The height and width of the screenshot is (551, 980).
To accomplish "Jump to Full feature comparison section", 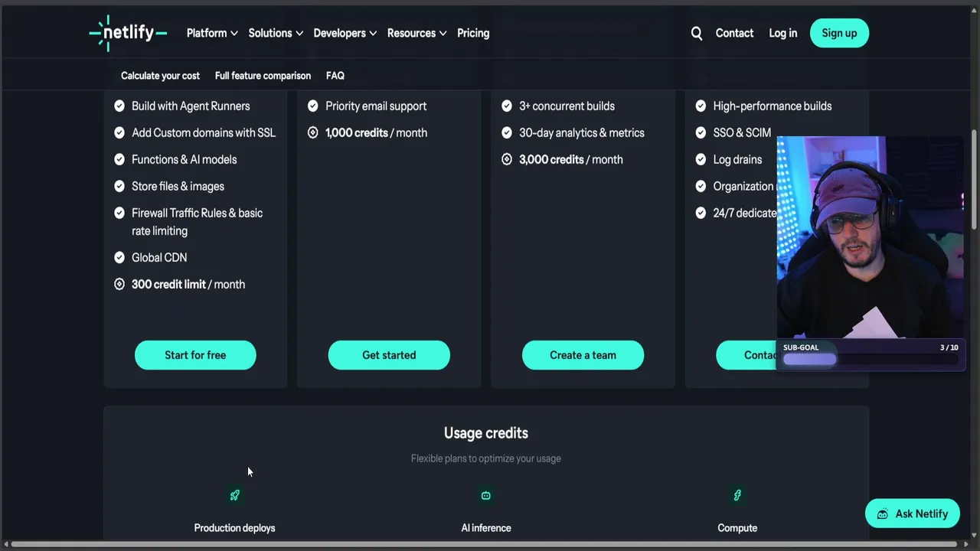I will 263,76.
